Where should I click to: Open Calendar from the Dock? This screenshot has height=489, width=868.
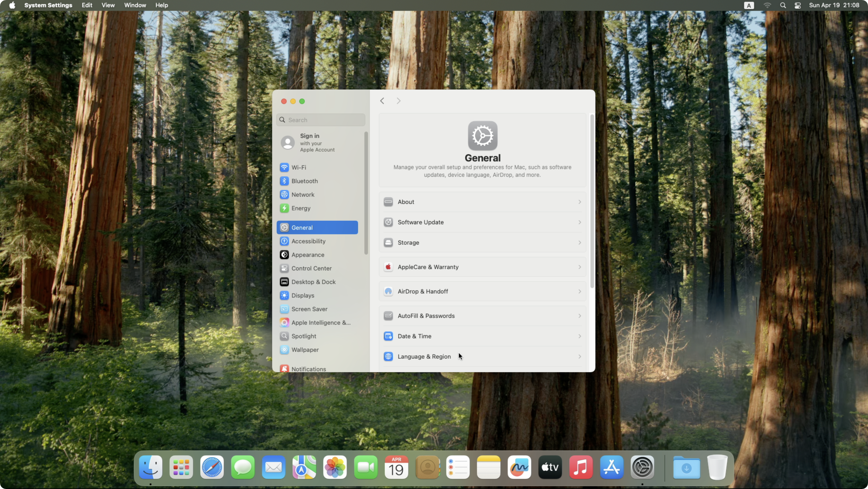(396, 467)
